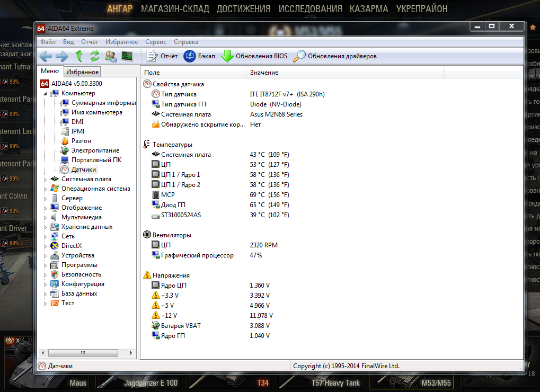Viewport: 540px width, 392px height.
Task: Click Обновления драйверов toolbar button
Action: coord(335,56)
